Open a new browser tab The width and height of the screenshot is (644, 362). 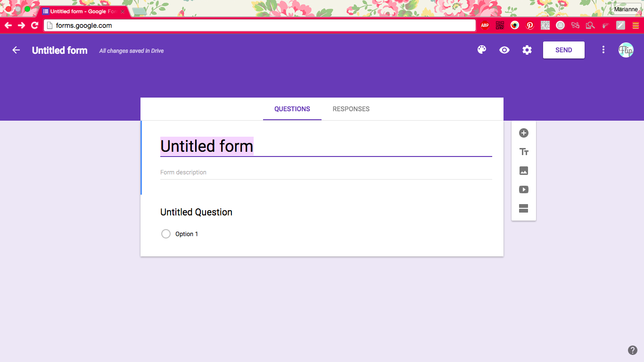point(139,11)
